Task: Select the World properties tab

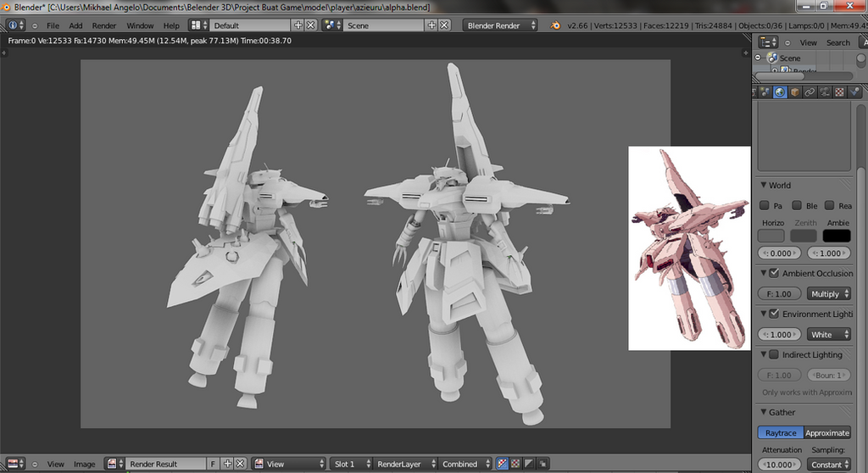Action: pos(780,92)
